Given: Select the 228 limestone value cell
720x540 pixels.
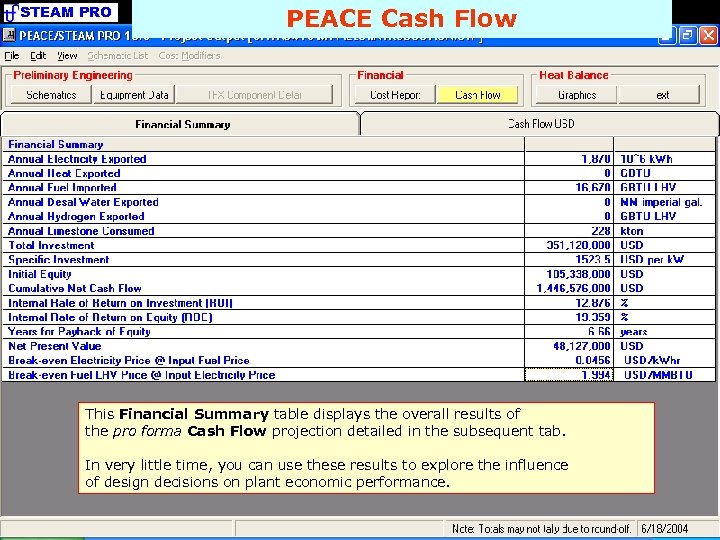Looking at the screenshot, I should point(569,231).
